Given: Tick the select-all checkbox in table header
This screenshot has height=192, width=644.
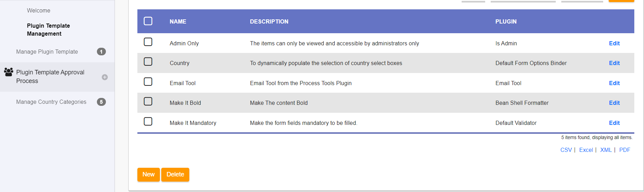Looking at the screenshot, I should coord(148,21).
